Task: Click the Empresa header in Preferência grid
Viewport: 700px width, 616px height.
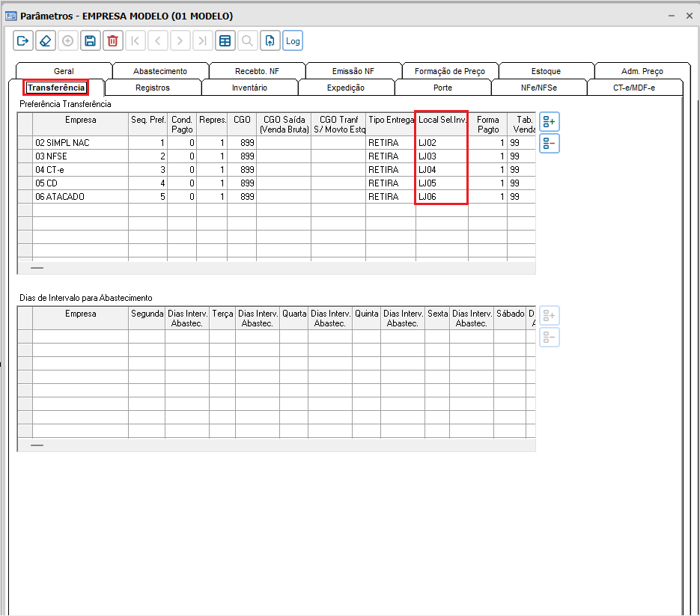Action: tap(80, 124)
